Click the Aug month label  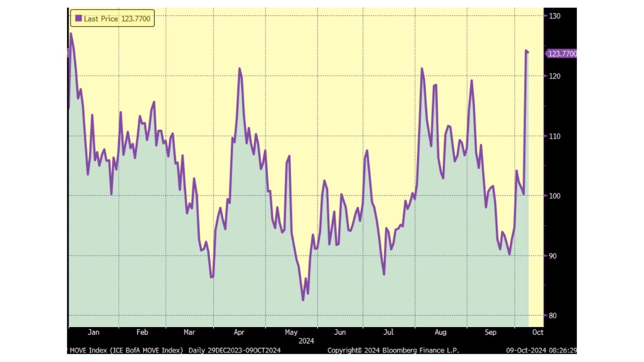[440, 332]
